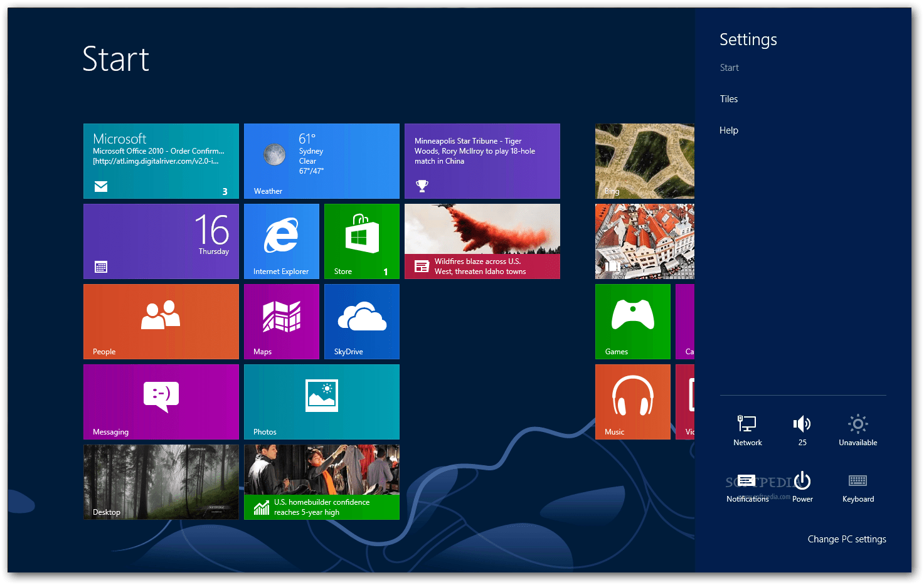Open the Music headphones tile
The height and width of the screenshot is (585, 924).
click(x=633, y=402)
